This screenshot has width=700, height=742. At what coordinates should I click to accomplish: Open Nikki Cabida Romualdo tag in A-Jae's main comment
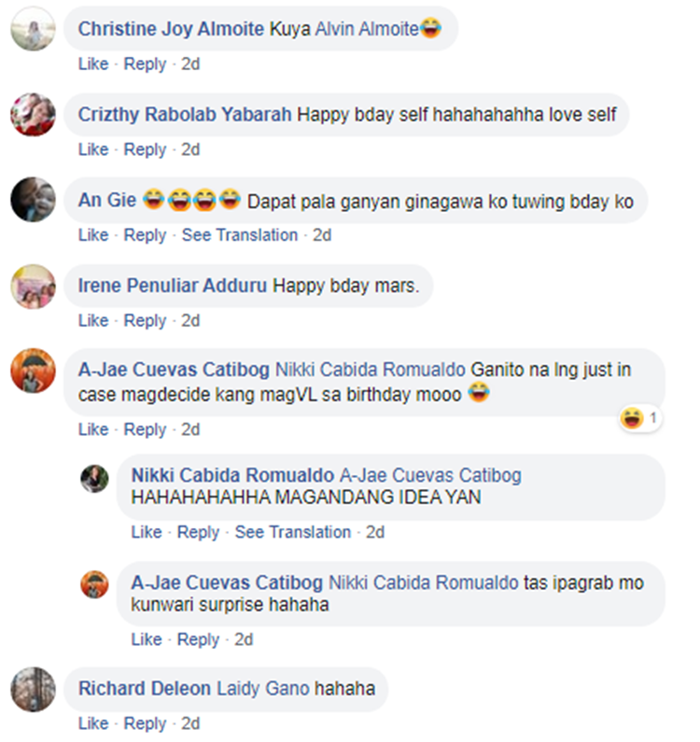pos(371,370)
